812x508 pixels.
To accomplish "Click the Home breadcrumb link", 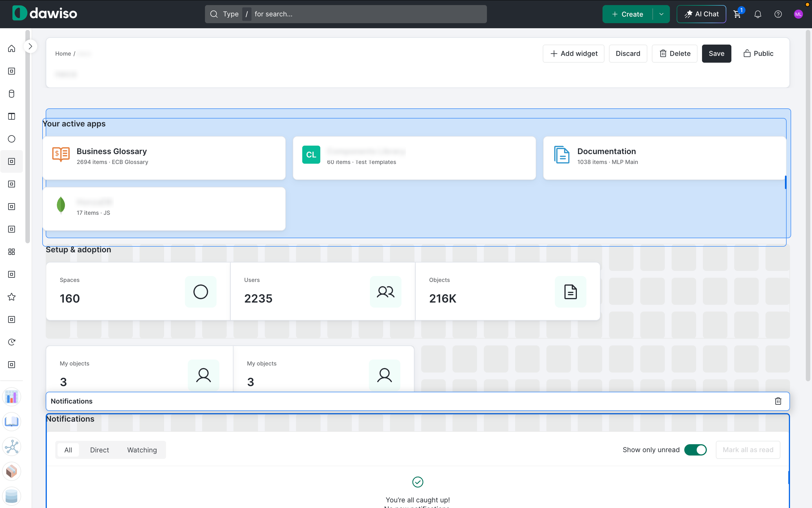I will click(x=63, y=53).
